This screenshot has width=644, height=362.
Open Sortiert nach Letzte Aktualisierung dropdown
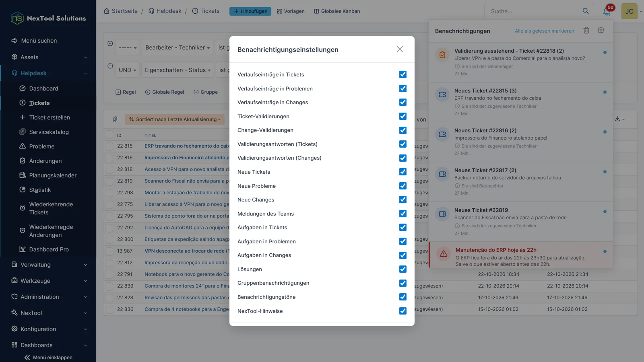pos(175,119)
